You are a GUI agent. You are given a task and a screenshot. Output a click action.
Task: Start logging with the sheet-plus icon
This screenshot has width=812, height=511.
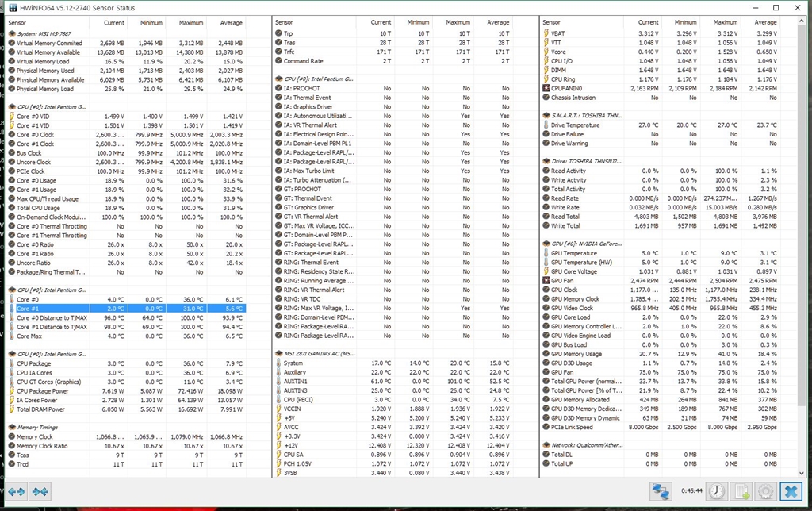pyautogui.click(x=741, y=491)
